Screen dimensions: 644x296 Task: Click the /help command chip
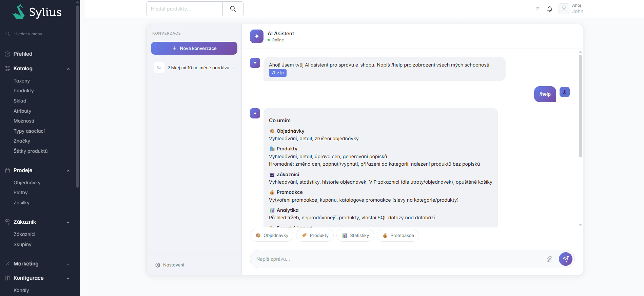tap(278, 73)
